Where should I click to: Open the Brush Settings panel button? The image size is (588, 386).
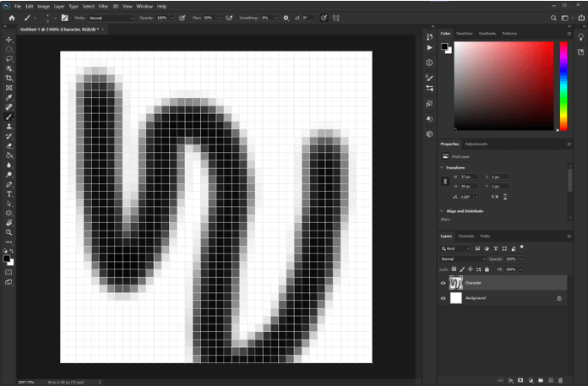click(x=65, y=18)
